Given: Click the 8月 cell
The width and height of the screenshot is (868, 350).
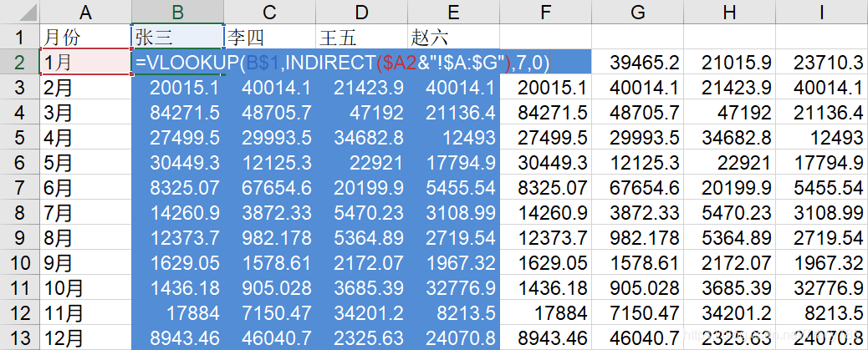Looking at the screenshot, I should (x=85, y=238).
